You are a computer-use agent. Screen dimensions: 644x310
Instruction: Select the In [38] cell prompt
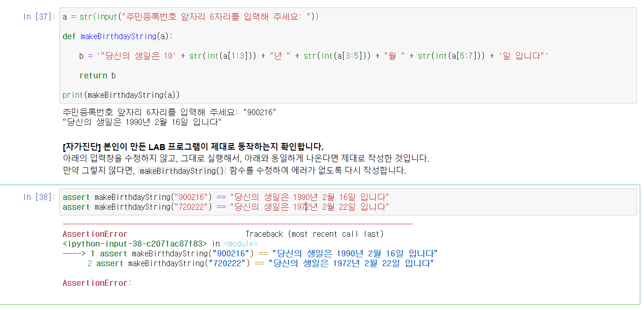click(39, 197)
